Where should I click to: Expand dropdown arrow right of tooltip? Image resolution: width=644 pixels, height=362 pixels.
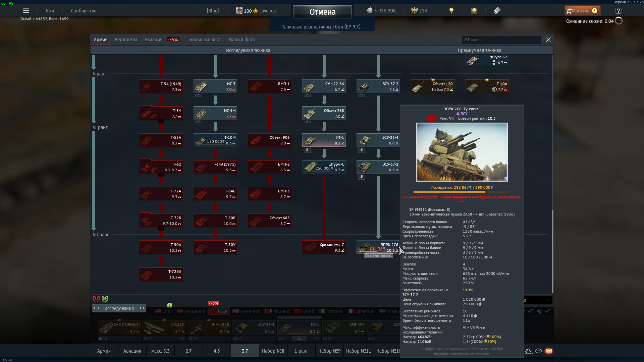548,300
